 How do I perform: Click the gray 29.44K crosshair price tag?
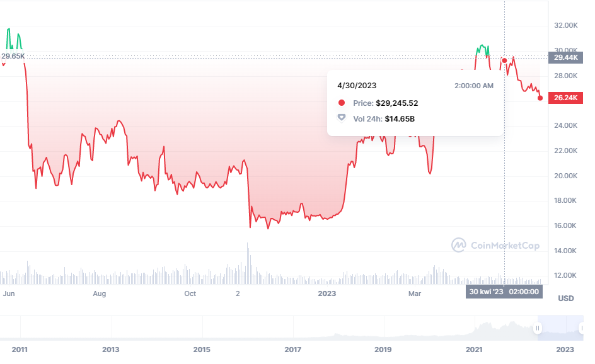pos(565,57)
